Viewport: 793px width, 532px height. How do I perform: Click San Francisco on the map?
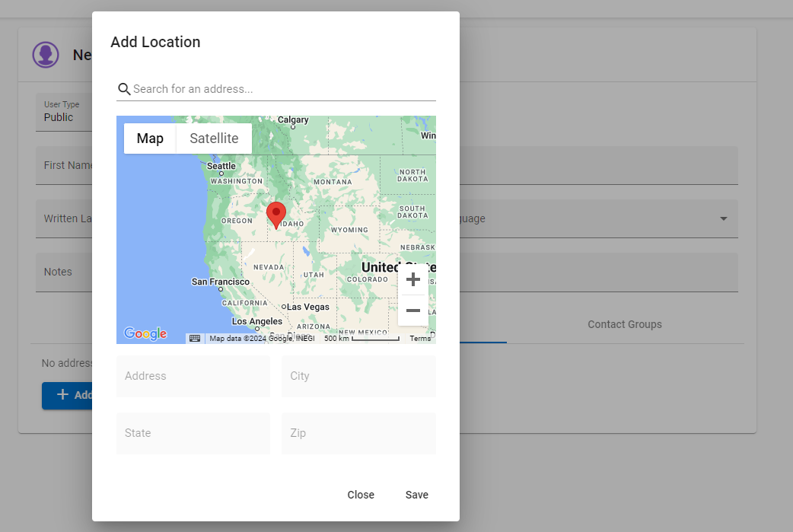(x=221, y=282)
